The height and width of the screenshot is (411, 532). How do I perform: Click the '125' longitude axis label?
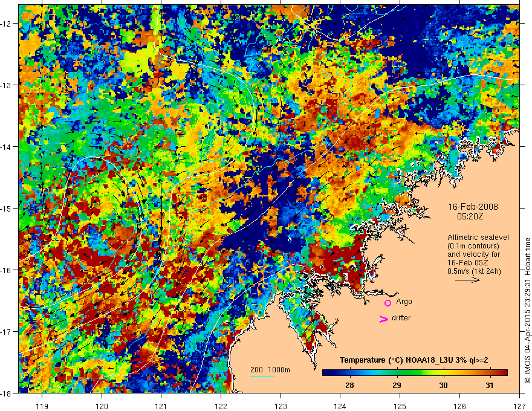(x=400, y=406)
